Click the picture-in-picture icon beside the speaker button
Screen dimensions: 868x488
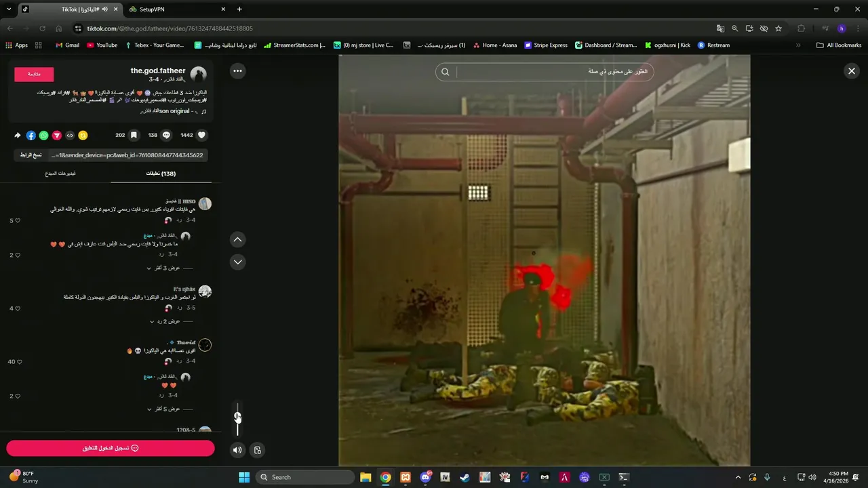pos(258,449)
